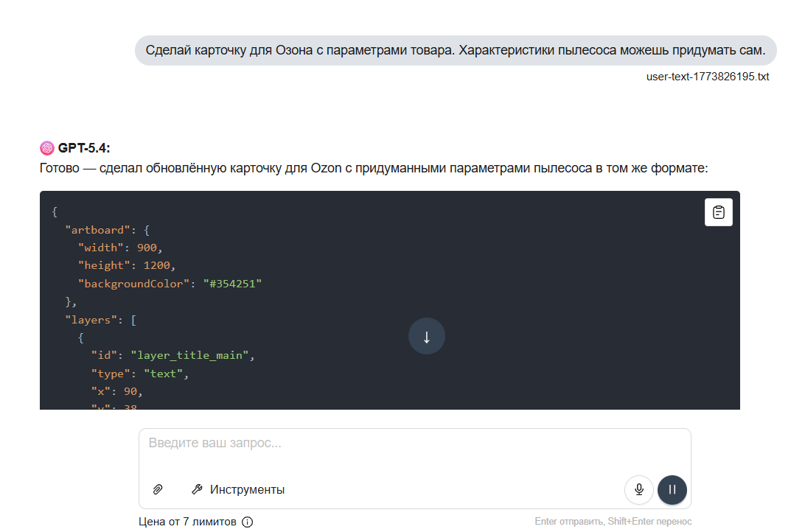Click the GPT-5.4 model avatar icon
The image size is (791, 532).
coord(48,147)
